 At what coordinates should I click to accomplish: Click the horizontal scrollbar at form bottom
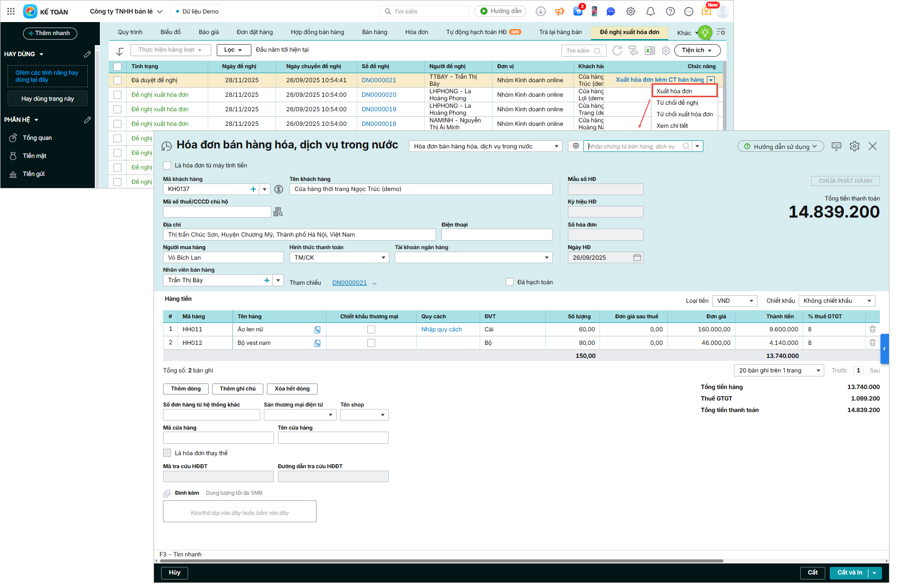441,561
